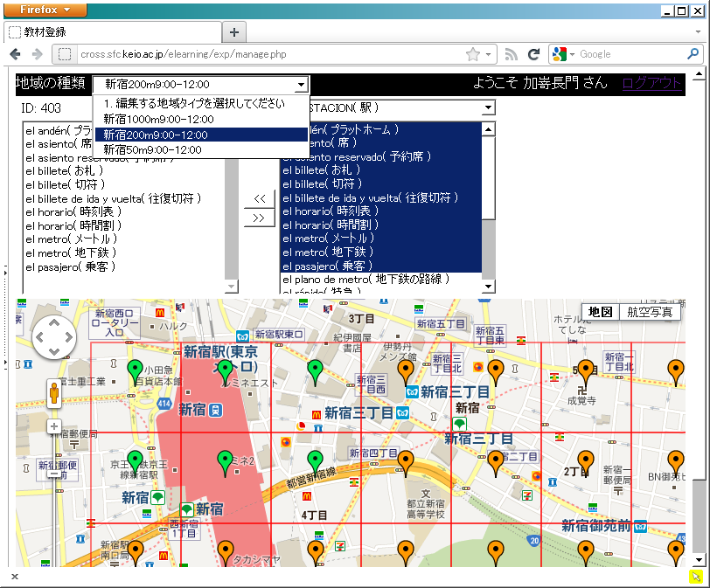Viewport: 710px width, 588px height.
Task: Click the magnifier icon in the Google search box
Action: pyautogui.click(x=693, y=54)
